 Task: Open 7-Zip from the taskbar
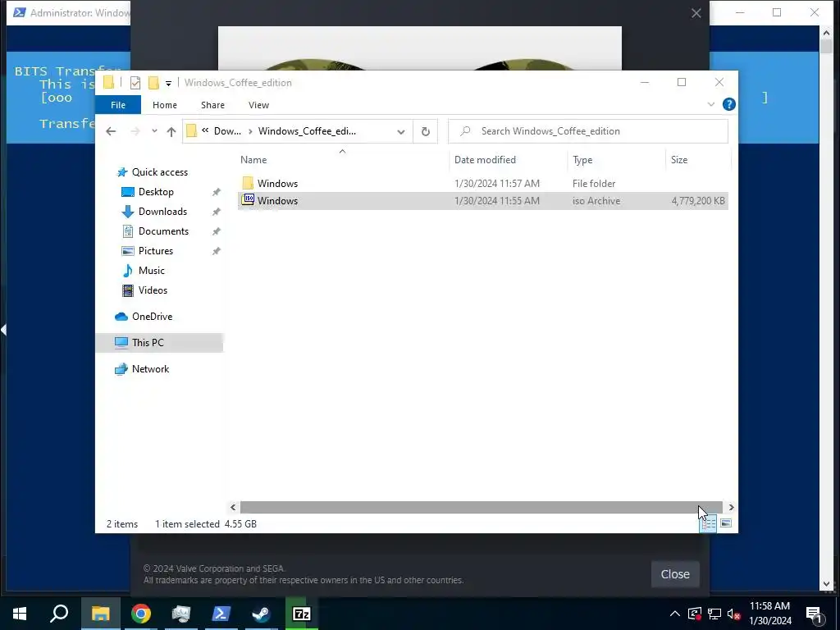[x=302, y=614]
